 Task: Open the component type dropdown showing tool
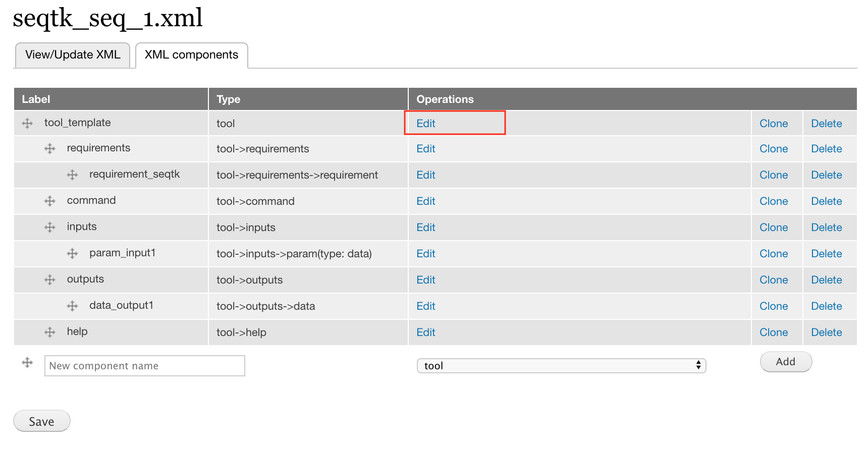pyautogui.click(x=561, y=366)
